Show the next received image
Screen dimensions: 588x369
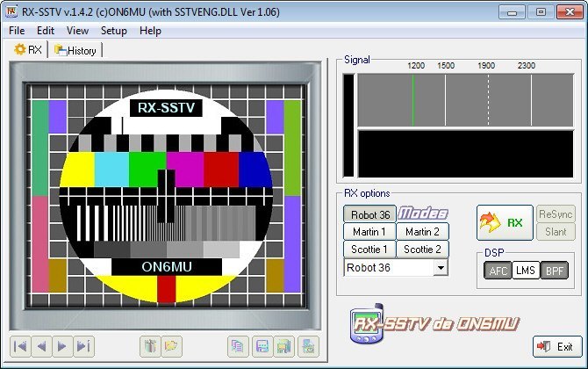click(62, 346)
